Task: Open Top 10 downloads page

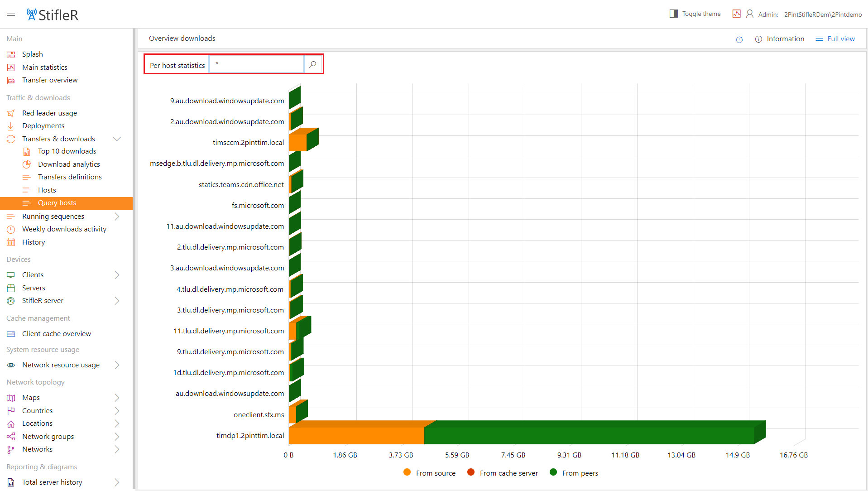Action: (67, 151)
